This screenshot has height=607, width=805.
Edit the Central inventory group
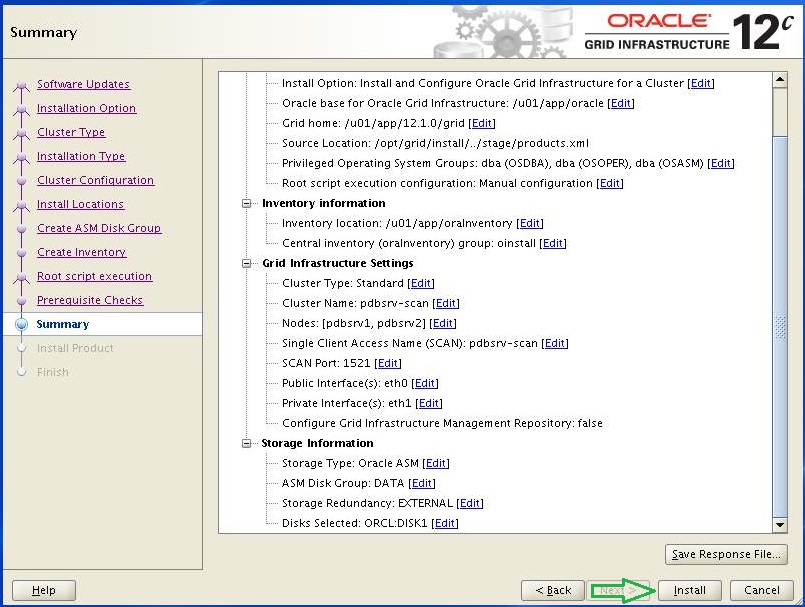point(553,243)
